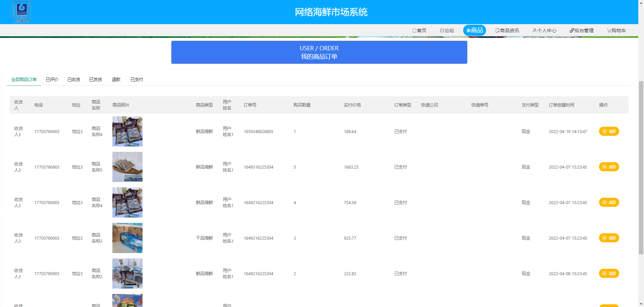The height and width of the screenshot is (307, 644).
Task: Switch to 全部商品订单 tab
Action: pos(24,79)
